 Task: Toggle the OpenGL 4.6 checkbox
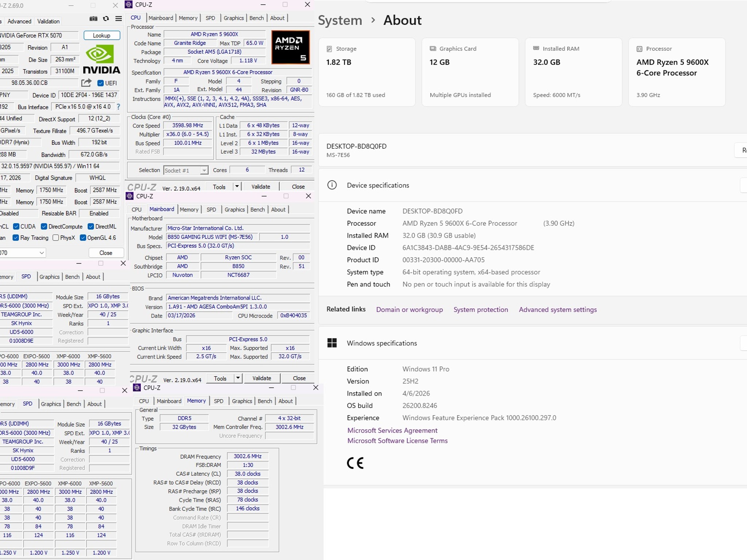tap(83, 238)
